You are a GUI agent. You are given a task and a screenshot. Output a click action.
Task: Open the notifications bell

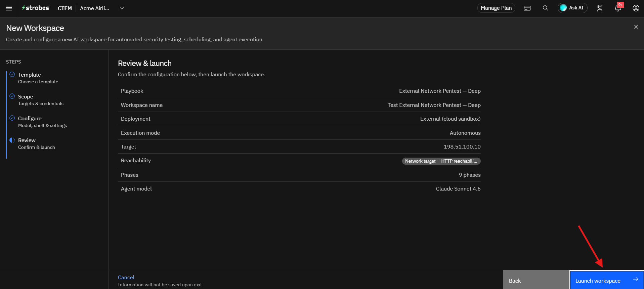point(618,8)
